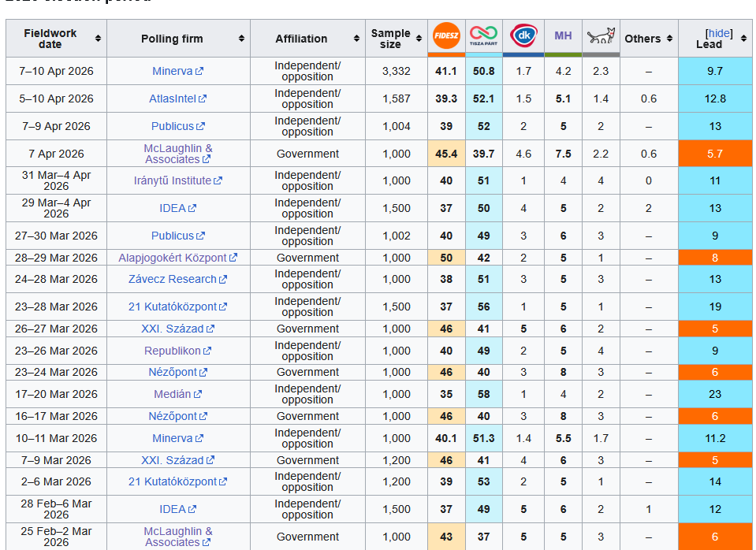
Task: Click the 40.1 Fidesz value cell
Action: pos(446,438)
